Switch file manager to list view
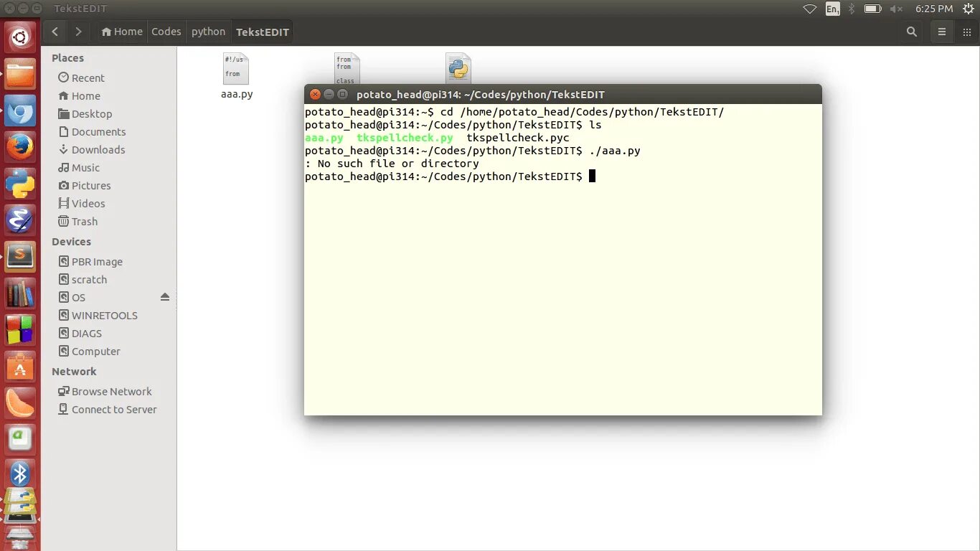 (x=942, y=32)
